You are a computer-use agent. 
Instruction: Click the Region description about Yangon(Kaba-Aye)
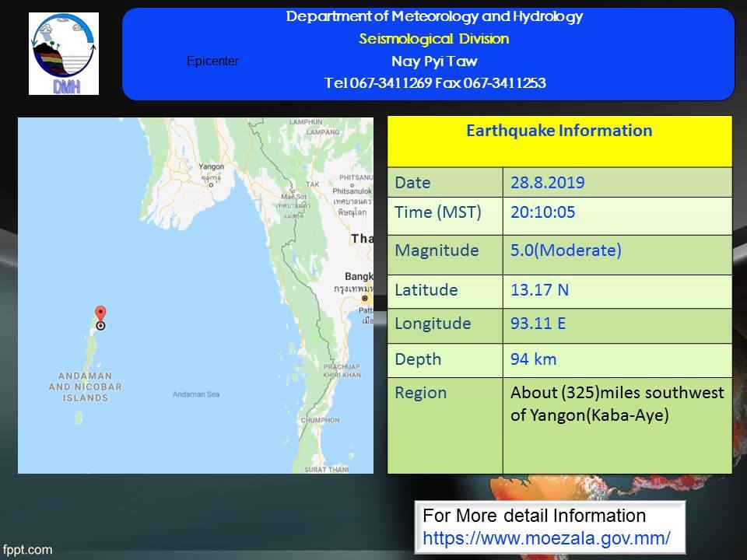[617, 404]
